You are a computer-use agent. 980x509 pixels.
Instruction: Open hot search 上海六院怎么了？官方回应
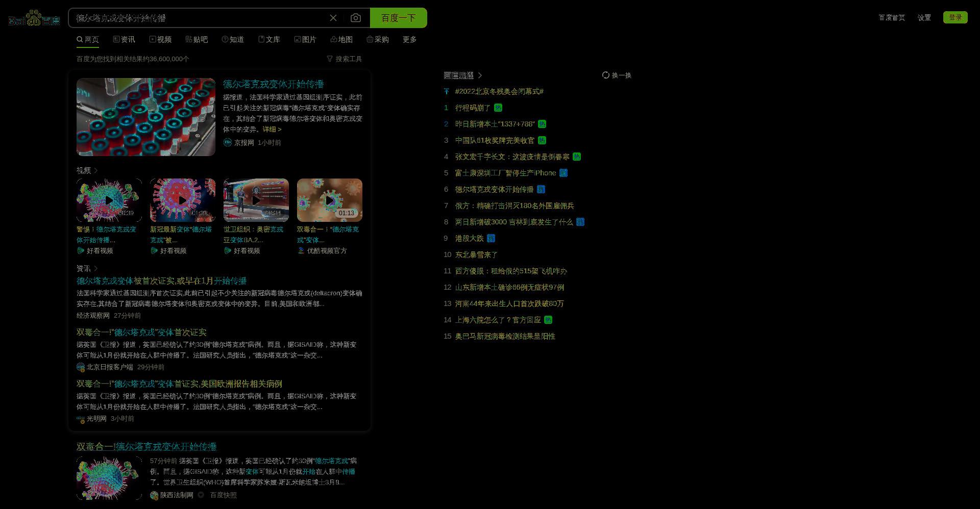click(498, 320)
